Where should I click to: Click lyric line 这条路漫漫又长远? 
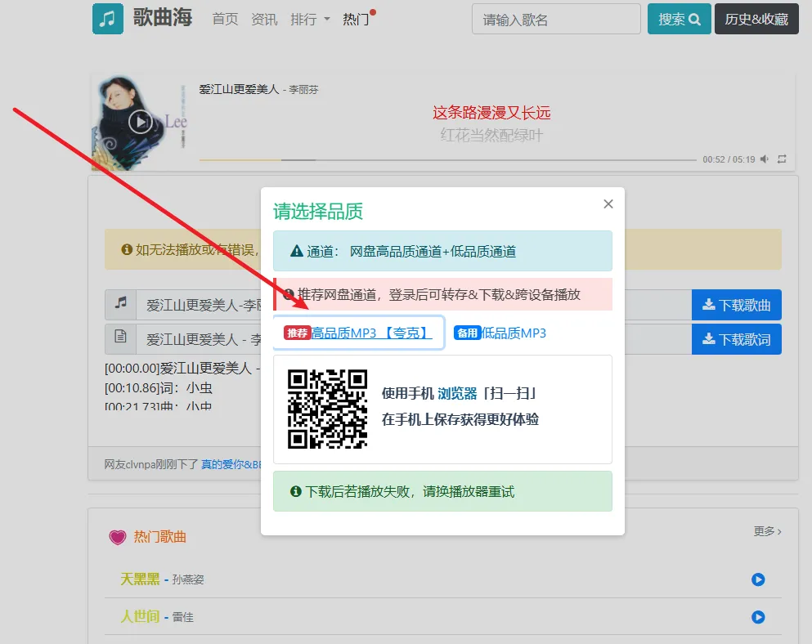point(491,112)
